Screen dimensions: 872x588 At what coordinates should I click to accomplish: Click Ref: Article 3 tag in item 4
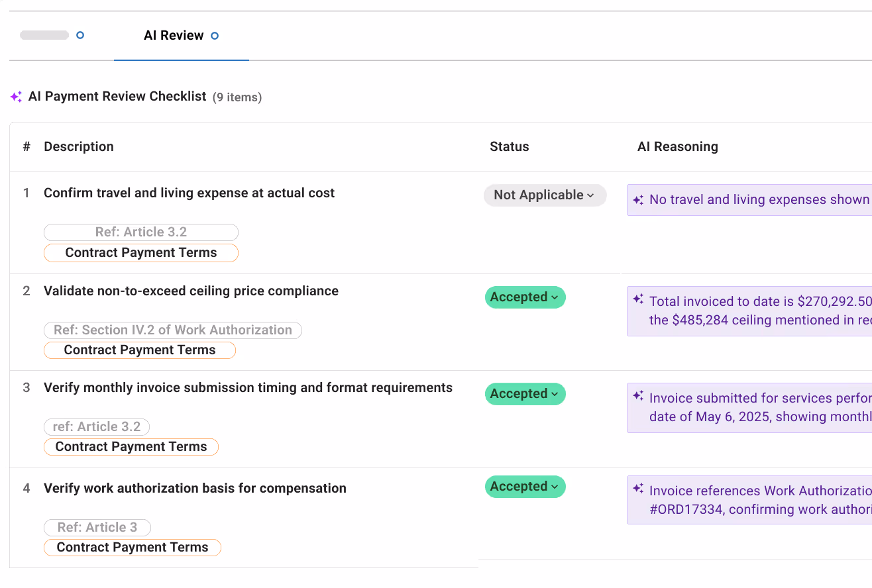(x=97, y=528)
